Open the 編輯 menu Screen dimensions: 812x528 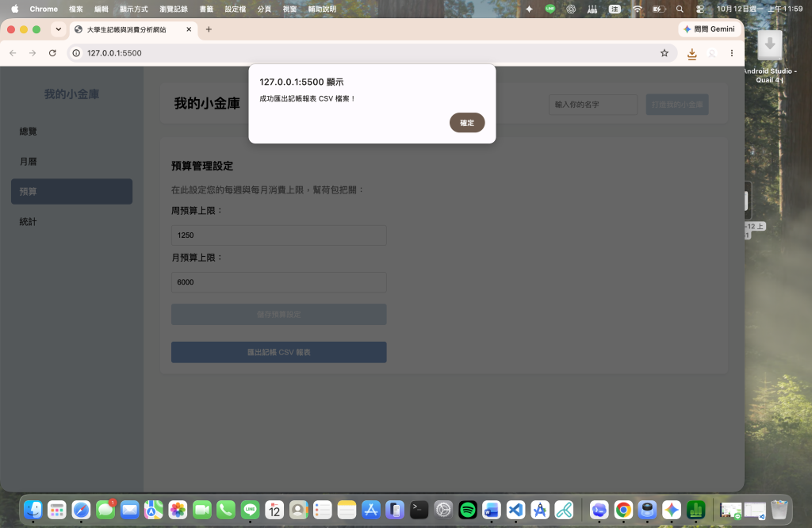(x=101, y=9)
